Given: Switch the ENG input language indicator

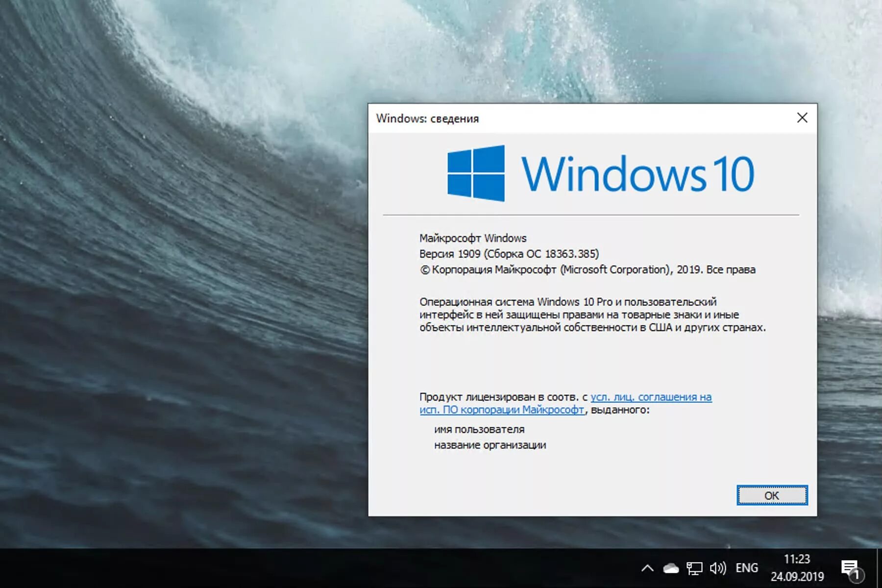Looking at the screenshot, I should click(747, 568).
